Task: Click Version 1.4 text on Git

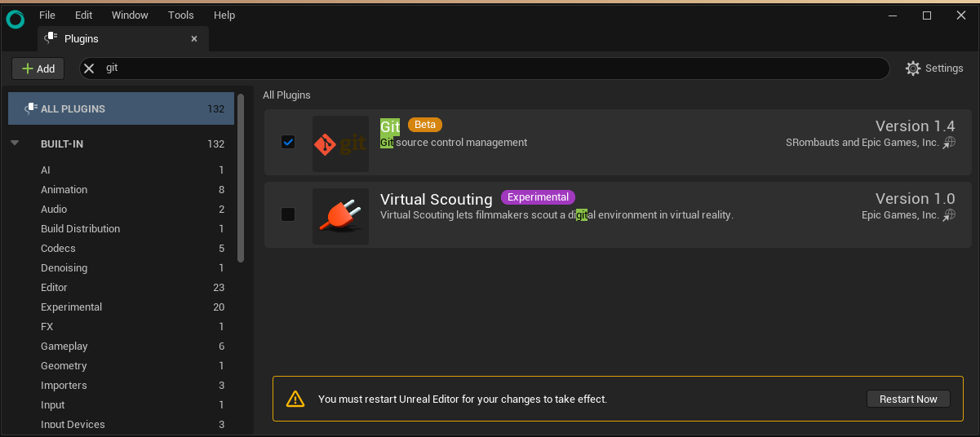Action: click(915, 126)
